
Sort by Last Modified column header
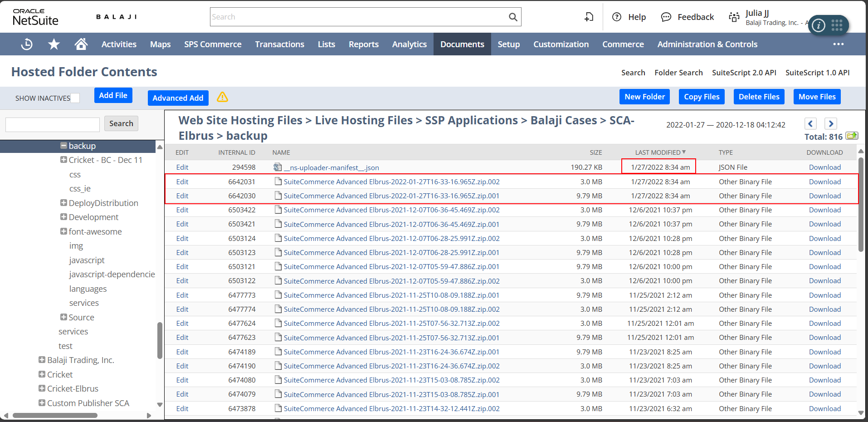coord(657,152)
